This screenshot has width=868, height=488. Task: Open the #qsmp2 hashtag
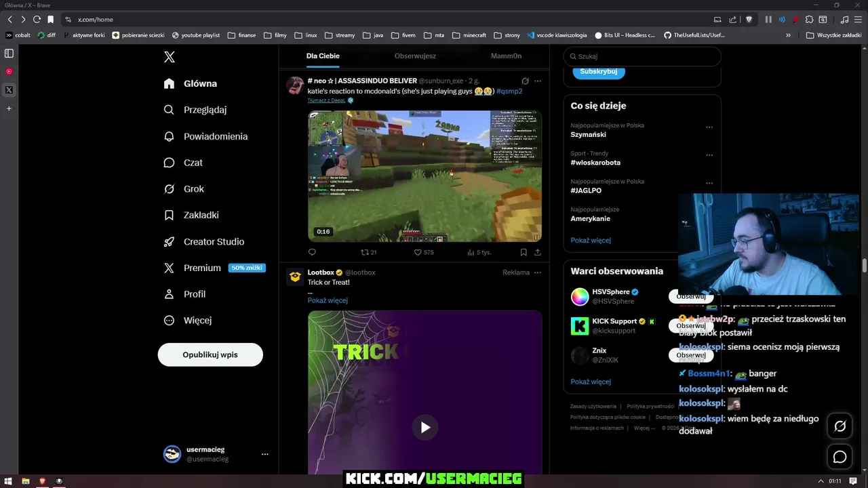click(x=509, y=91)
